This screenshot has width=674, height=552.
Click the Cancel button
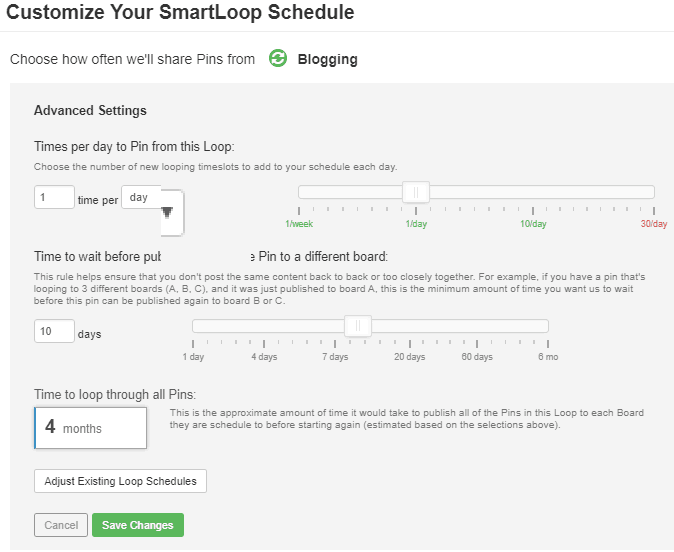click(61, 525)
